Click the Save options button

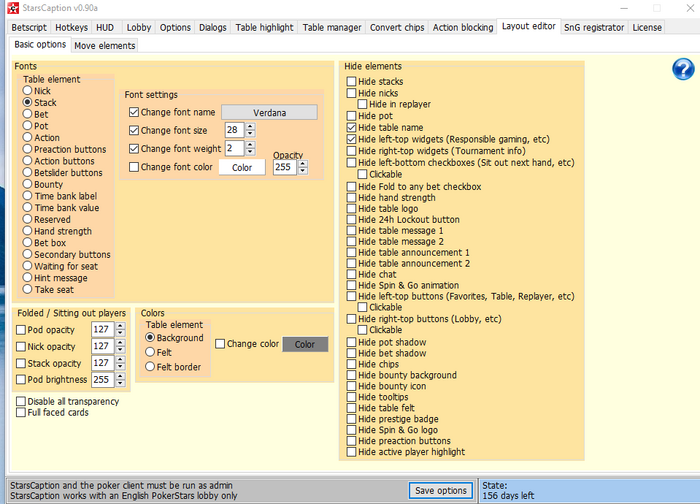(x=439, y=490)
